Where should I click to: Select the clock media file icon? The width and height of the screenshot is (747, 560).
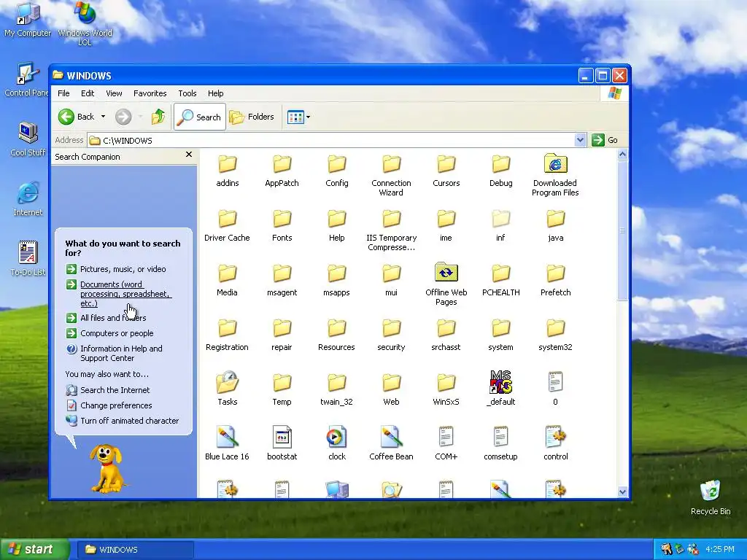point(337,437)
